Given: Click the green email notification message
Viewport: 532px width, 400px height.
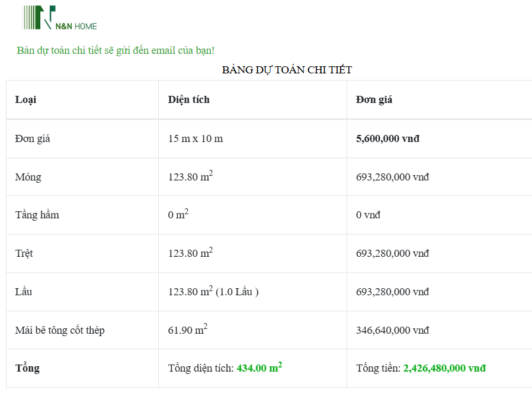Looking at the screenshot, I should tap(116, 50).
